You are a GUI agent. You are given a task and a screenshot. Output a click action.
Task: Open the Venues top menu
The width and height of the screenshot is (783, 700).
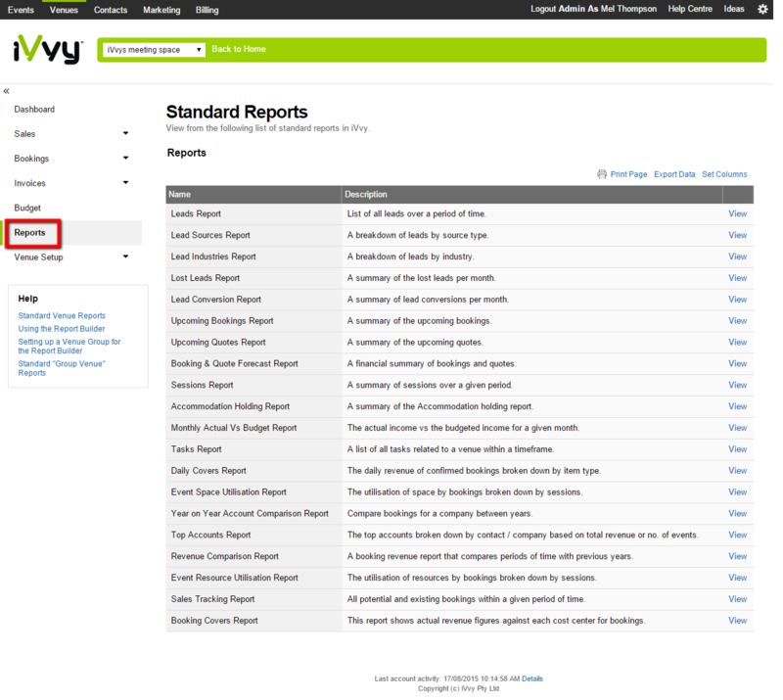coord(64,10)
